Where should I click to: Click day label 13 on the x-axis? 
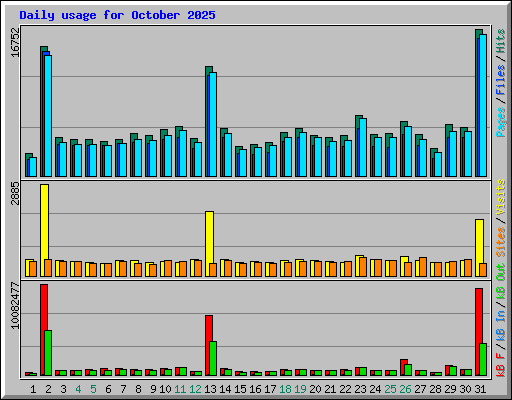click(x=210, y=389)
